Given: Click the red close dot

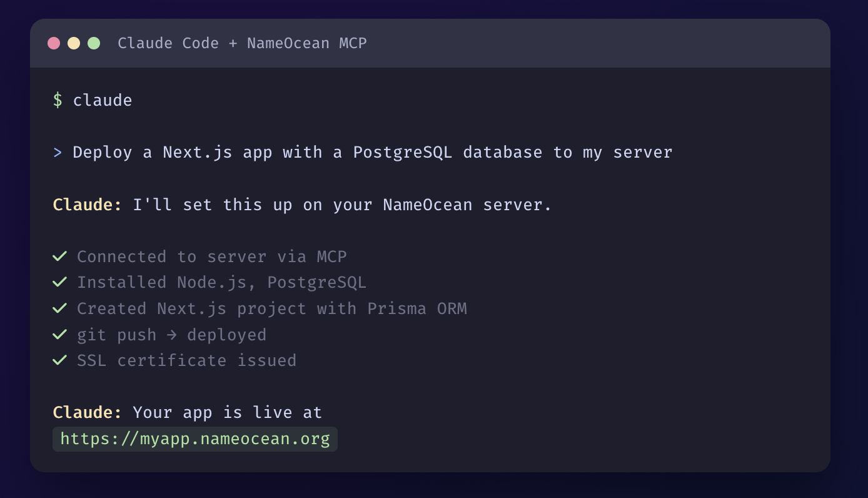Looking at the screenshot, I should pos(54,43).
